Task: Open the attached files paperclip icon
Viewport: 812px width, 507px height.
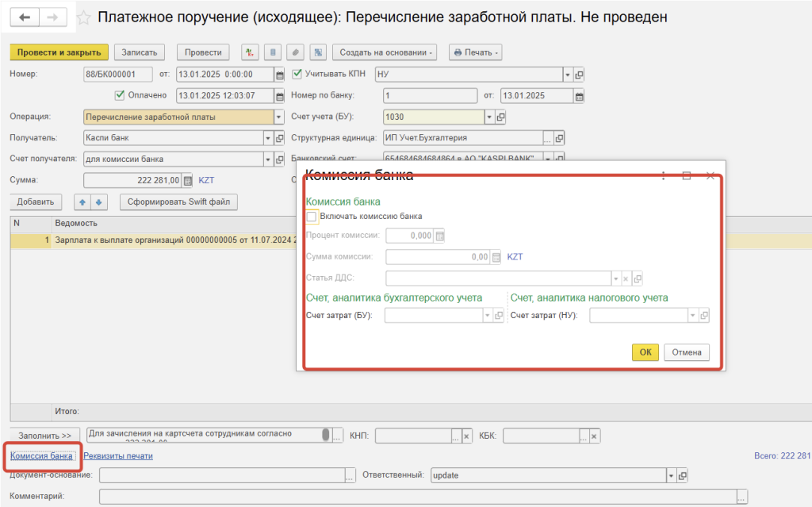Action: 295,52
